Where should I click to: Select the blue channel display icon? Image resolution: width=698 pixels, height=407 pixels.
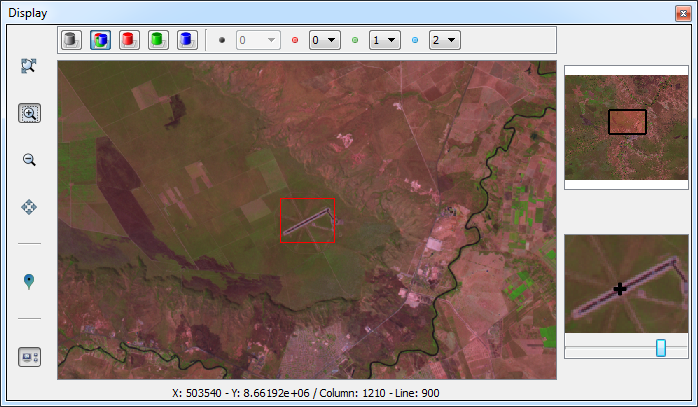point(186,40)
